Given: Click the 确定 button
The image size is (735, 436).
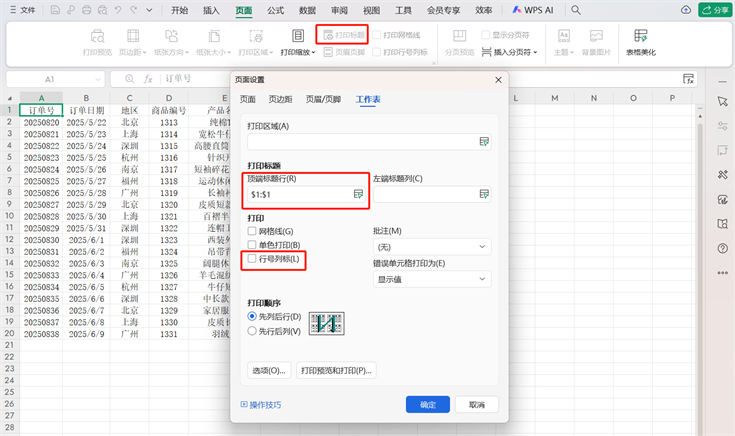Looking at the screenshot, I should coord(427,405).
